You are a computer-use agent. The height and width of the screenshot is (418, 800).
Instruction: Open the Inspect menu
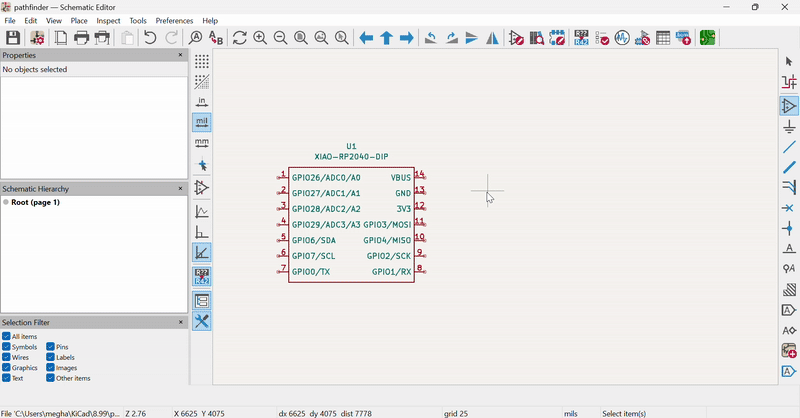[109, 20]
